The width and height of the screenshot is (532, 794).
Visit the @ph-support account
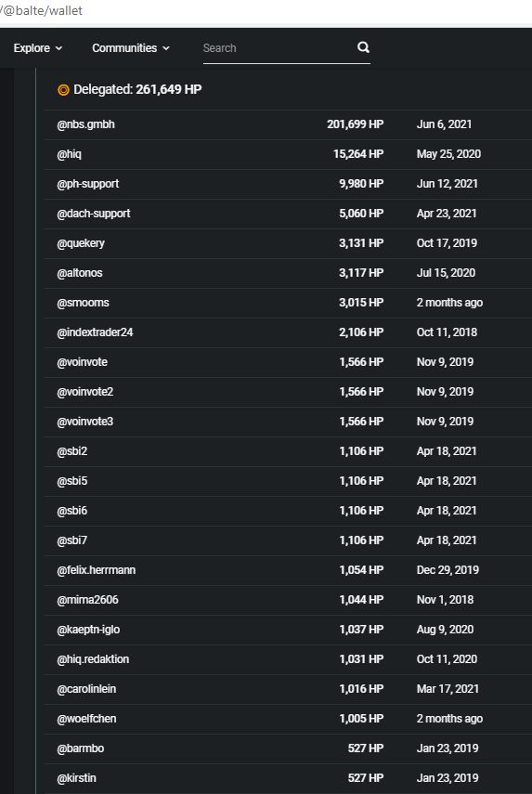(x=87, y=184)
